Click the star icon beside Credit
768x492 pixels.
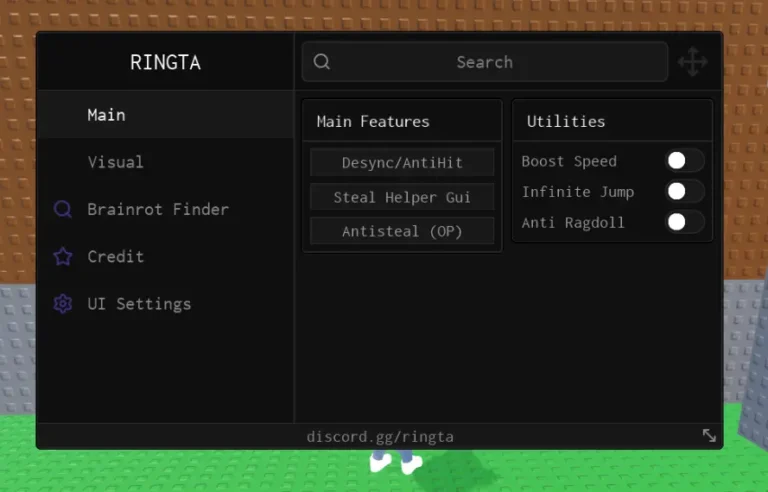pyautogui.click(x=63, y=257)
